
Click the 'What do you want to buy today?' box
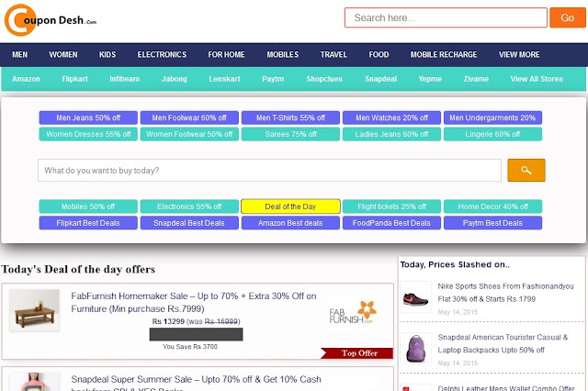pos(269,171)
